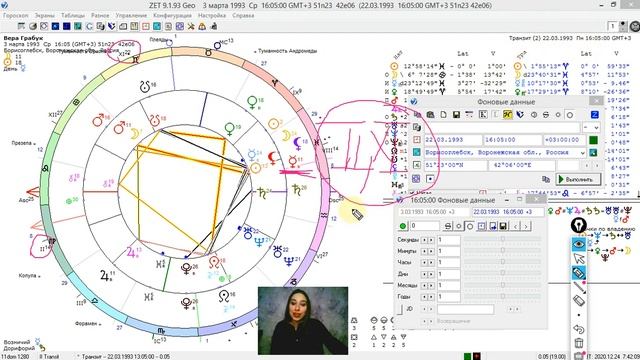Click the moon-phase sphere icon in main toolbar
Screen dimensions: 640x360
[33, 27]
